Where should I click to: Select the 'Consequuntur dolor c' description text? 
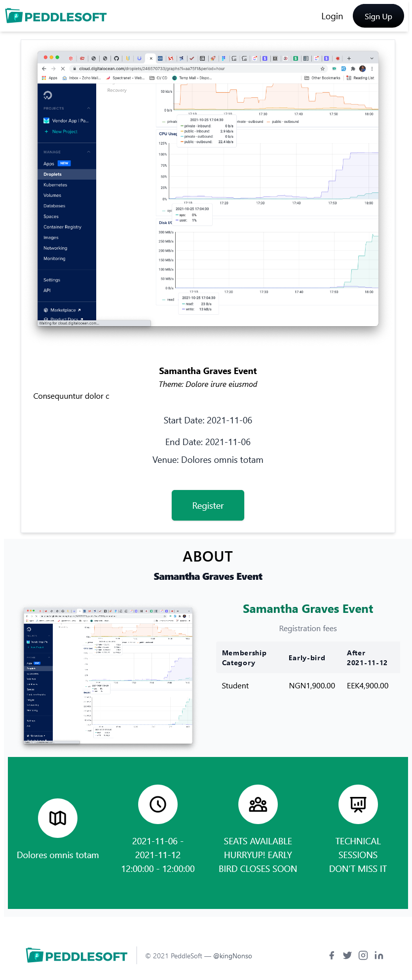coord(72,396)
